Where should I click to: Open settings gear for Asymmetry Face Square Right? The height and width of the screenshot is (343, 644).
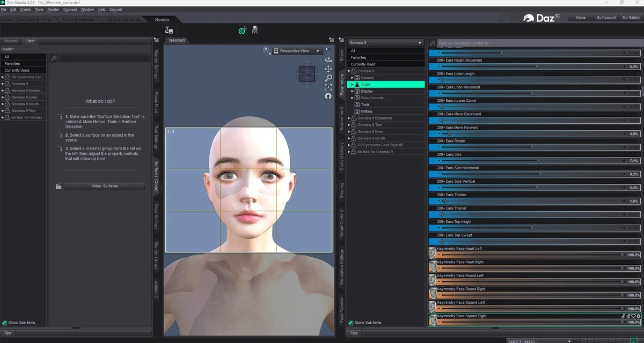[639, 316]
